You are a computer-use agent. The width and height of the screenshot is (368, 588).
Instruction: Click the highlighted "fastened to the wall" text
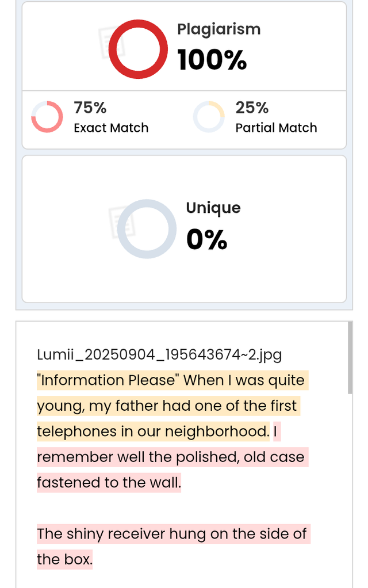tap(109, 482)
